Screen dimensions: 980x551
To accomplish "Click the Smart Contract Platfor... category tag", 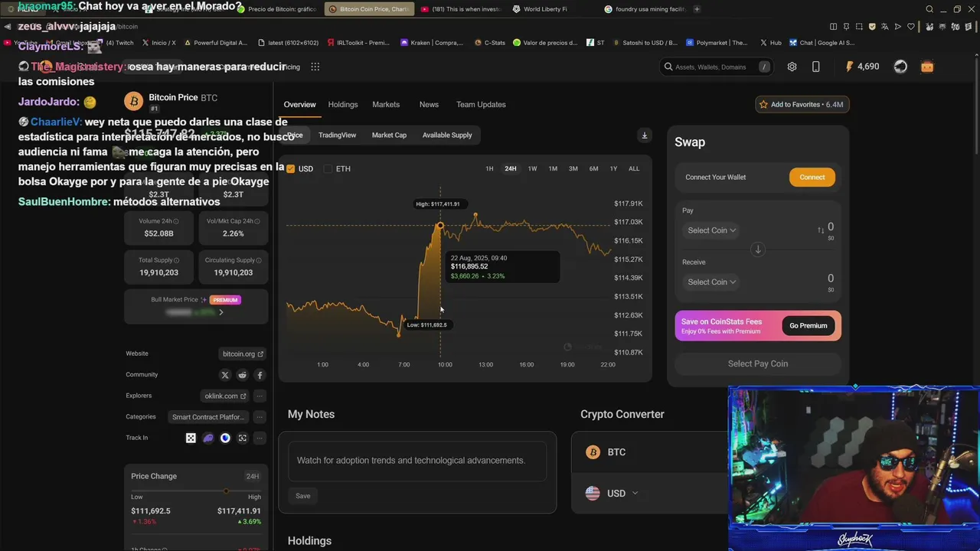I will pos(208,417).
